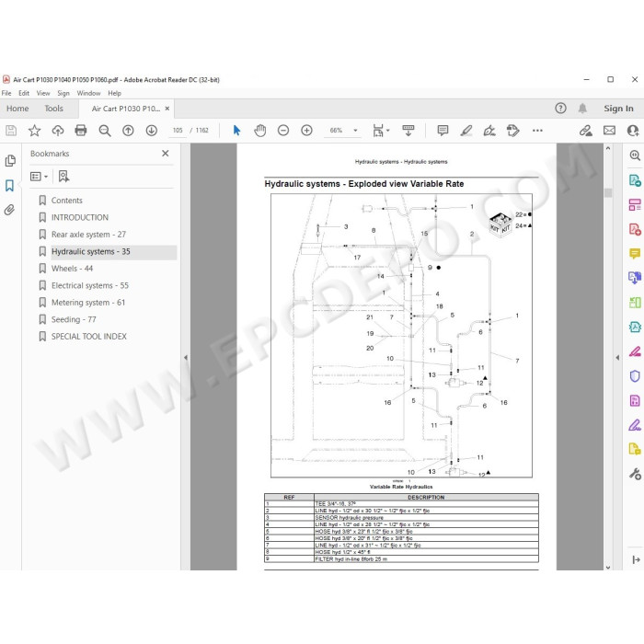Screen dimensions: 644x644
Task: Add a sticky note comment
Action: pos(443,131)
